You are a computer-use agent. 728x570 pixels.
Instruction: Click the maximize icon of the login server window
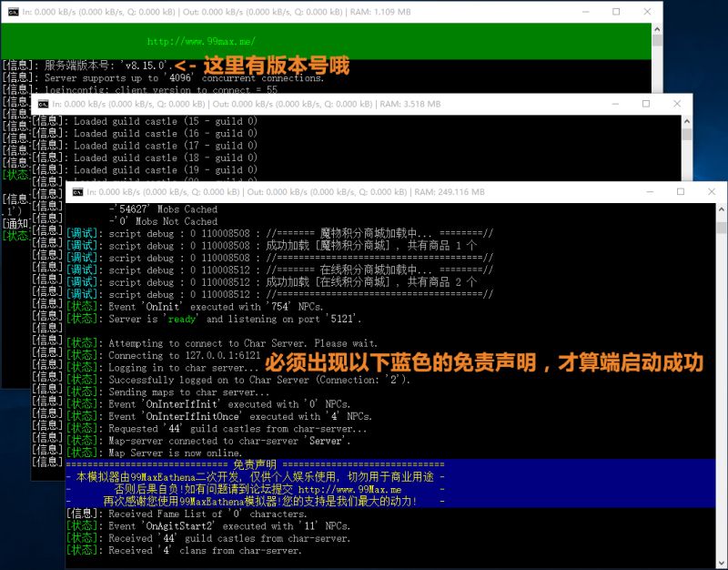click(x=616, y=11)
